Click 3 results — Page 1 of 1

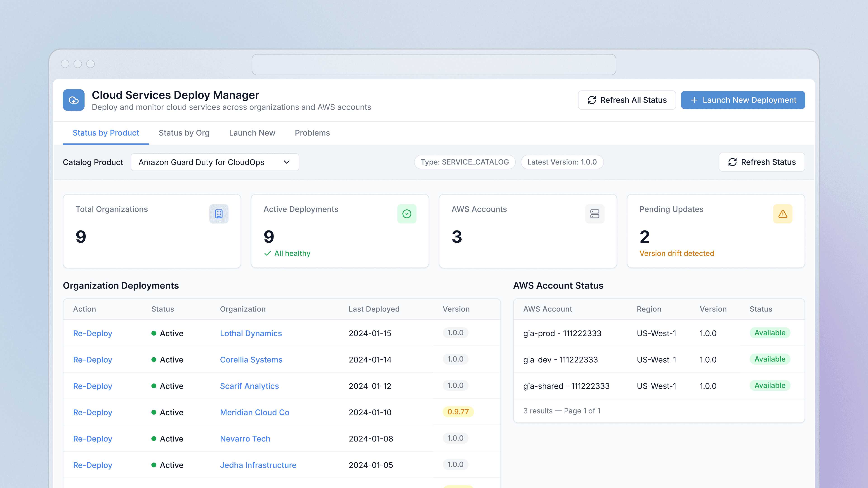(x=562, y=411)
